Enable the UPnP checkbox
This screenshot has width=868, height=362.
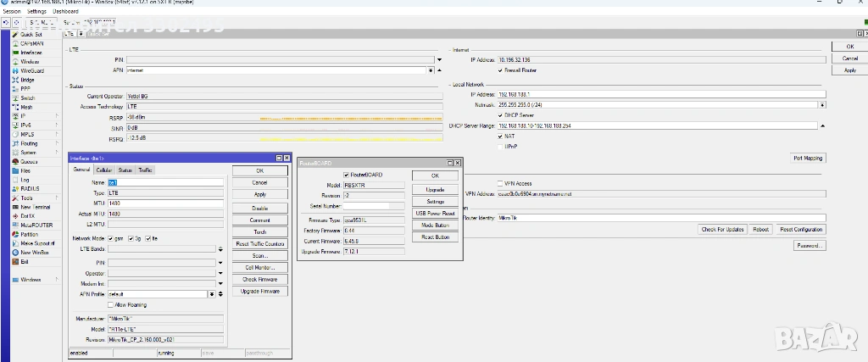tap(501, 146)
